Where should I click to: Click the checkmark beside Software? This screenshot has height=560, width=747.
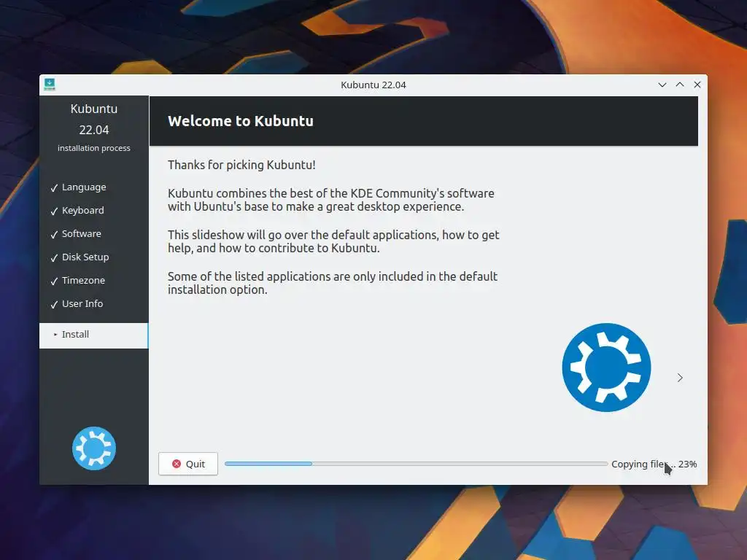click(x=54, y=235)
